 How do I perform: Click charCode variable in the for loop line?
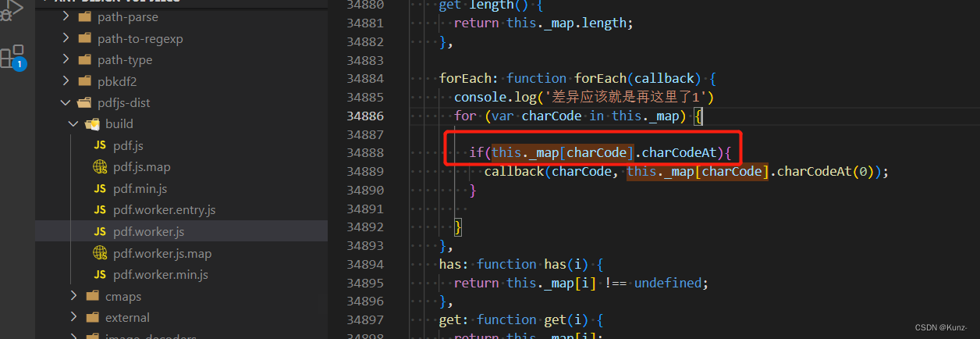[x=552, y=116]
